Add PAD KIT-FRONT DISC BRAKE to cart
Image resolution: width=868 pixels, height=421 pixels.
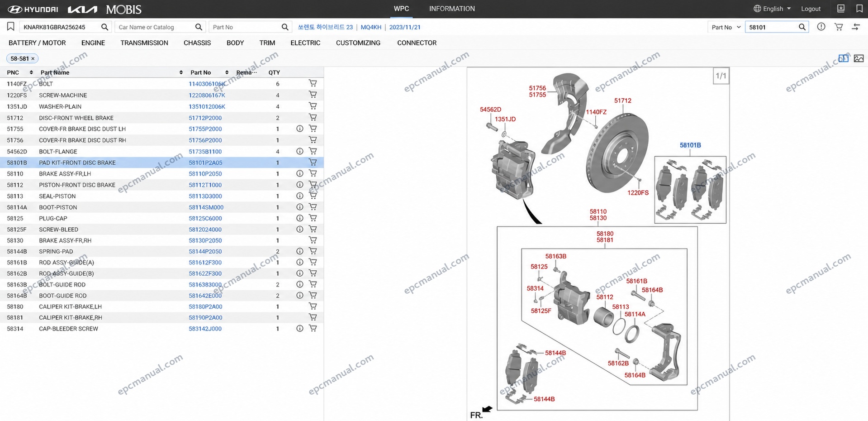[x=313, y=162]
